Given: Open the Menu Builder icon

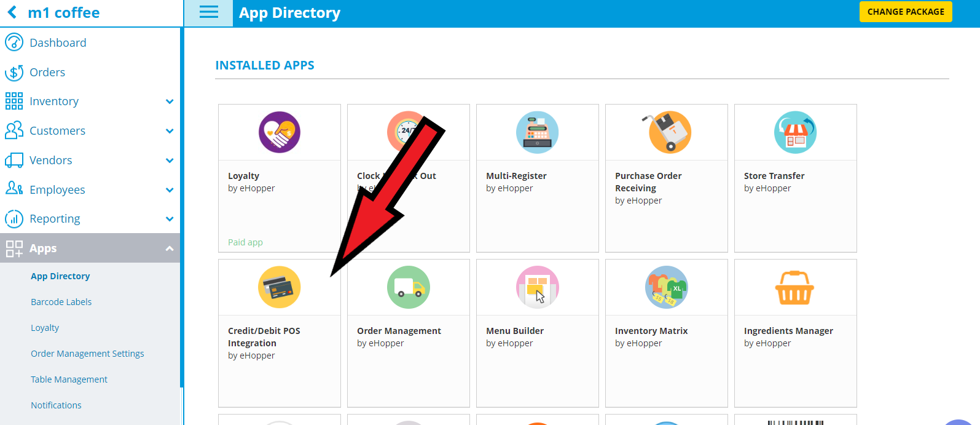Looking at the screenshot, I should pos(538,287).
